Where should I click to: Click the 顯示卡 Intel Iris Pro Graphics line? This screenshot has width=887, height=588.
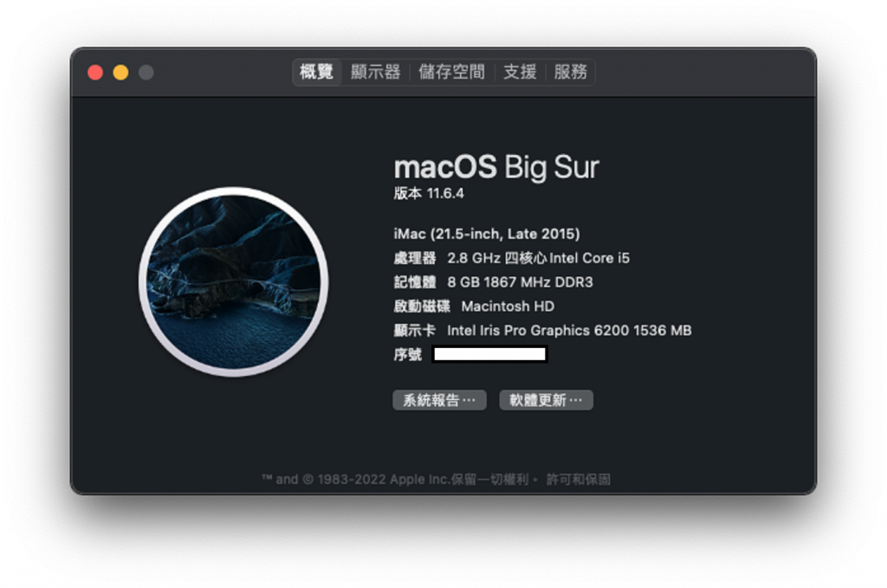[x=542, y=330]
